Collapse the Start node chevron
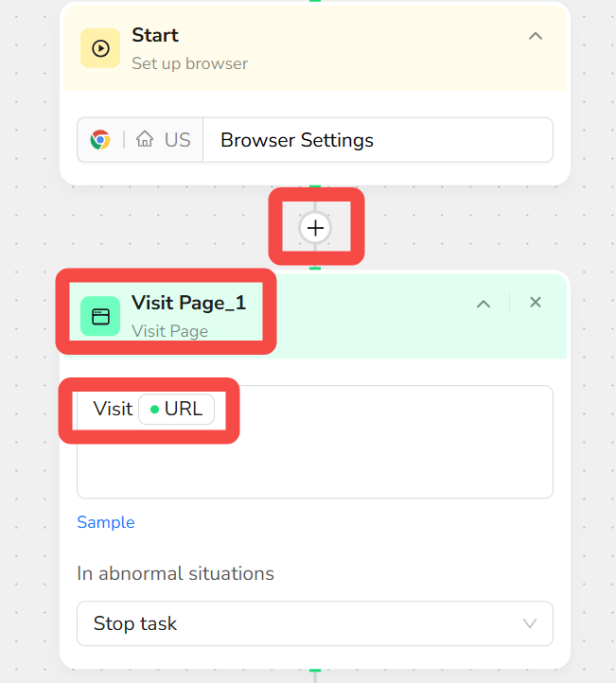 coord(536,36)
